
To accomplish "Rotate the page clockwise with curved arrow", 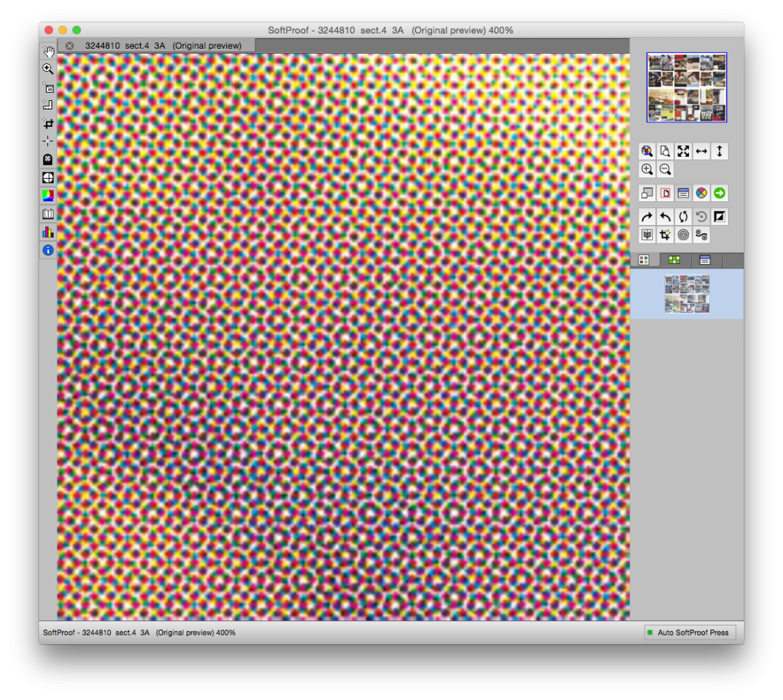I will click(647, 217).
